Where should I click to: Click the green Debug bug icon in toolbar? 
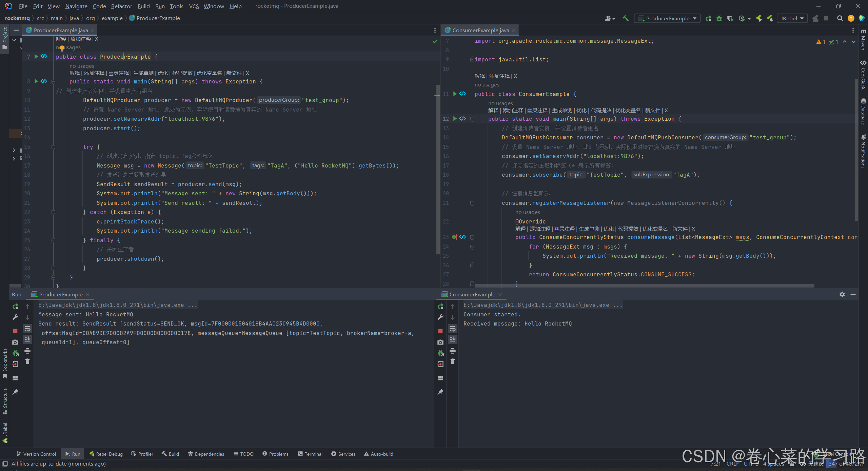[719, 18]
